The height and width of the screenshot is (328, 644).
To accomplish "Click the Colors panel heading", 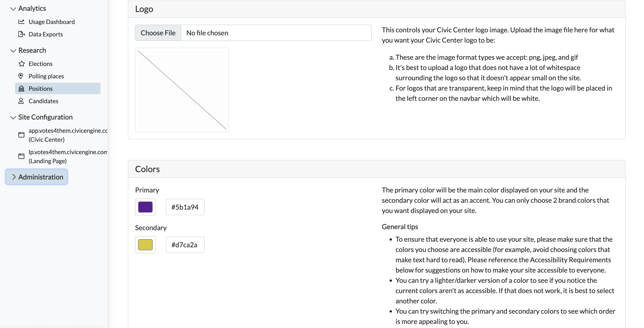I will click(147, 169).
